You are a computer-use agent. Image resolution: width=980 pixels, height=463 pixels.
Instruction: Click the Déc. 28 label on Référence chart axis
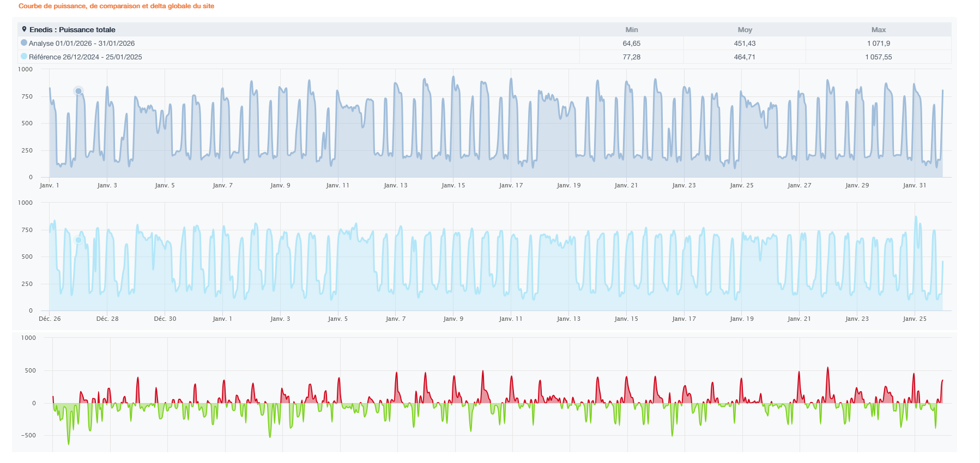[107, 319]
